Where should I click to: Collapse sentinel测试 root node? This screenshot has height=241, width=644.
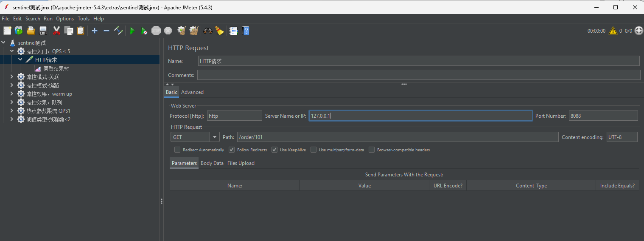(x=4, y=43)
